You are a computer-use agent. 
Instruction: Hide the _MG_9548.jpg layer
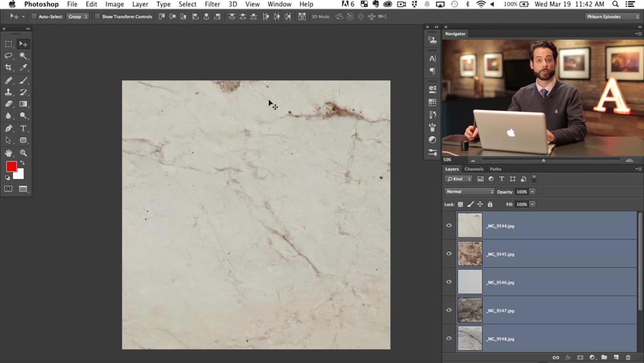coord(449,338)
